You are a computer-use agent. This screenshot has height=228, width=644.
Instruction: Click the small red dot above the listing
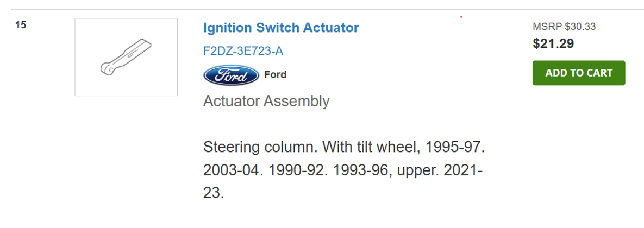click(461, 17)
